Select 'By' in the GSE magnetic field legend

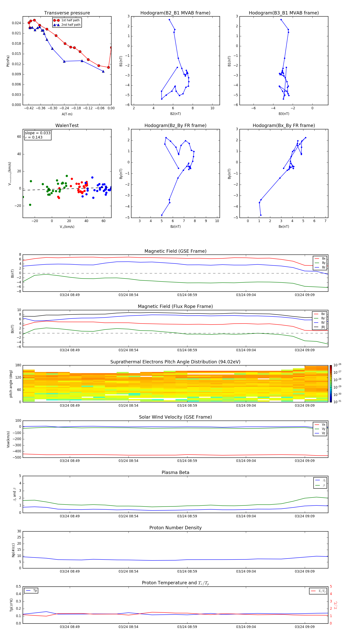click(x=320, y=263)
